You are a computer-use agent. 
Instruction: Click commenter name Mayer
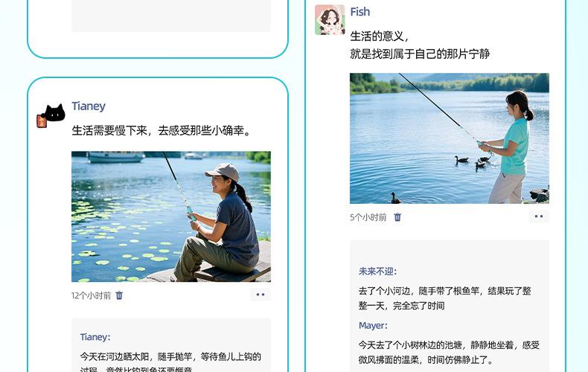pos(373,326)
